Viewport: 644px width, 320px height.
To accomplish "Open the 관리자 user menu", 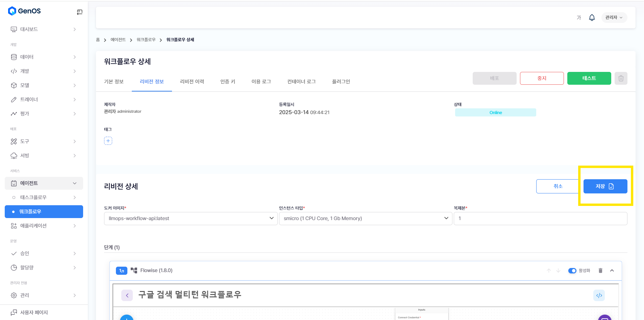I will [x=614, y=18].
